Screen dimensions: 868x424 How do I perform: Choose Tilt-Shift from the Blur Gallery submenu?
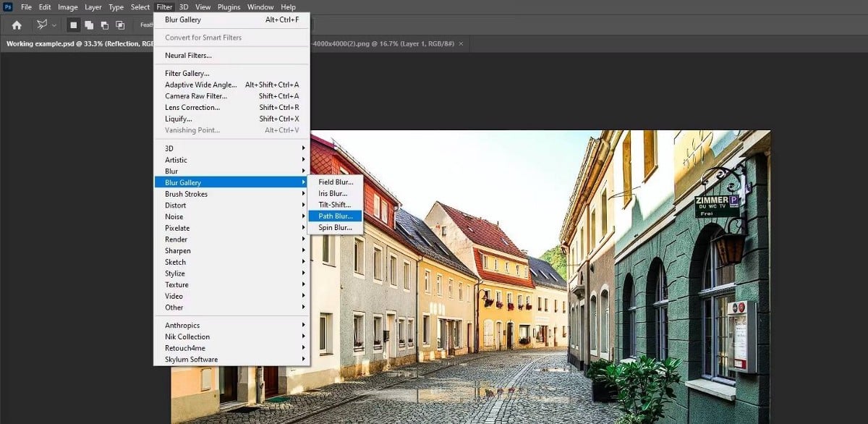pyautogui.click(x=334, y=205)
